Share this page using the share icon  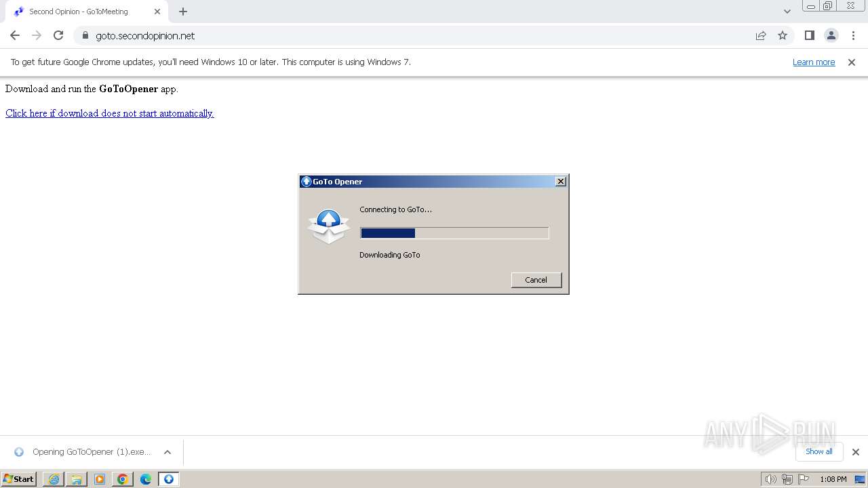click(x=761, y=36)
